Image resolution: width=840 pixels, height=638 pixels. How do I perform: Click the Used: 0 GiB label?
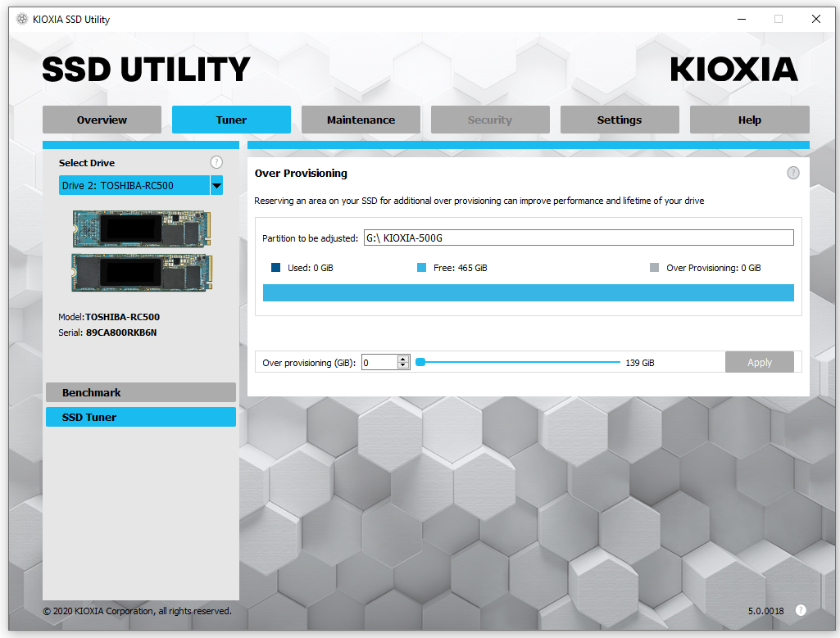[310, 268]
